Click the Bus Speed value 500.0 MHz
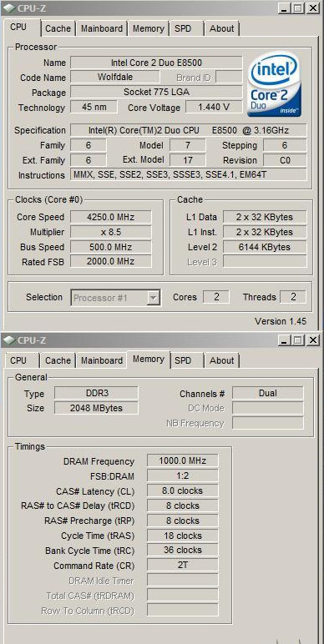Image resolution: width=324 pixels, height=644 pixels. click(111, 247)
